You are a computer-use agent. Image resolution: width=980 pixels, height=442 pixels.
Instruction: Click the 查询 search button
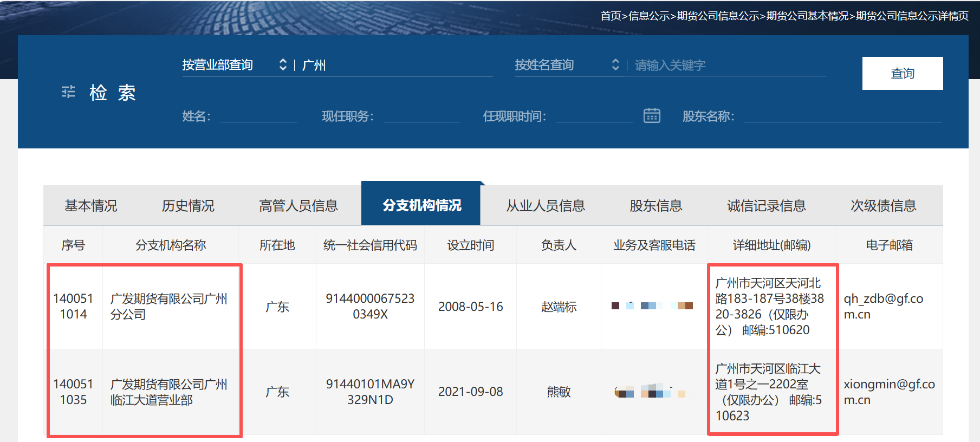[x=903, y=73]
